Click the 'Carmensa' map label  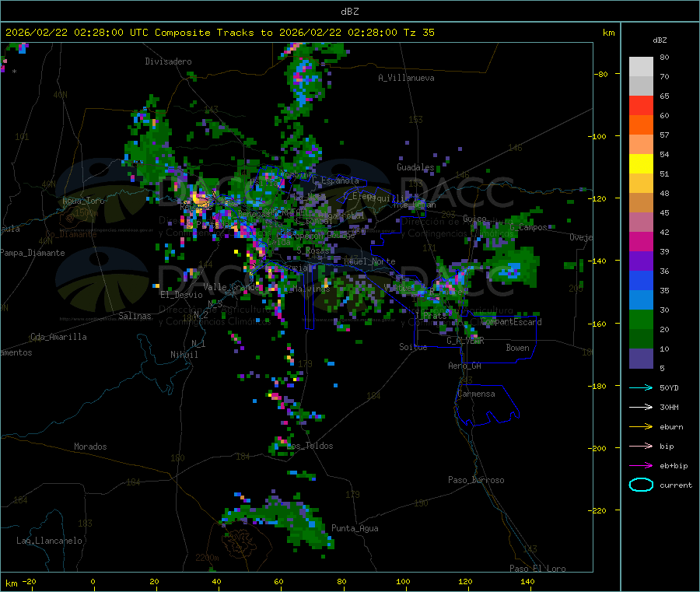[x=476, y=394]
